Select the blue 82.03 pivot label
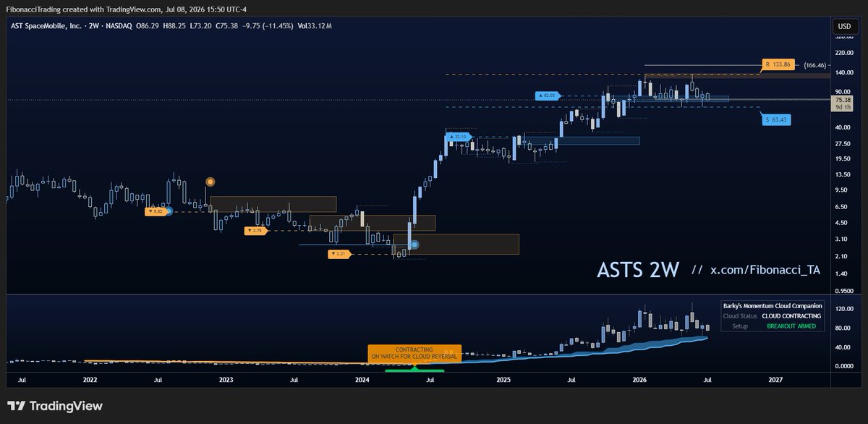 [x=548, y=96]
